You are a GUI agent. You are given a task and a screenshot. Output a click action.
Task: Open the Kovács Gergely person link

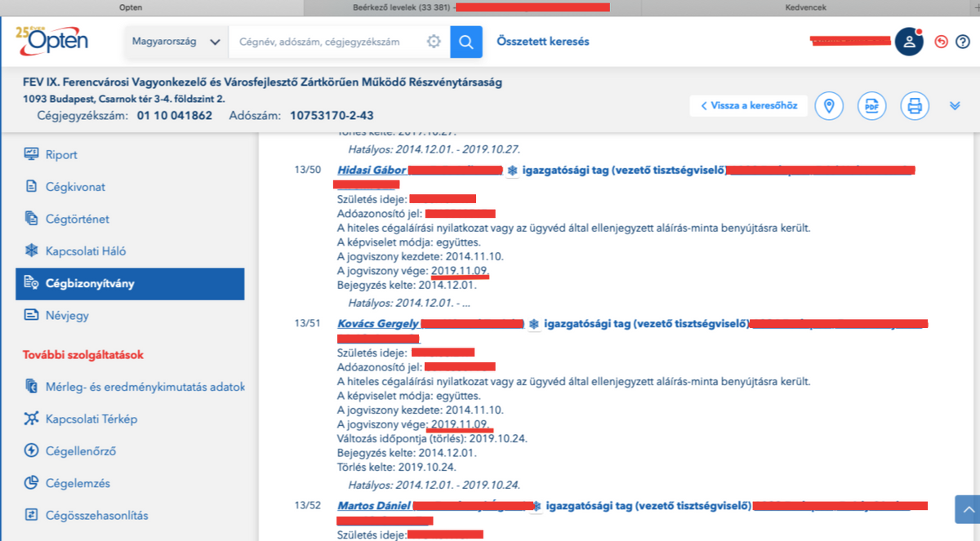pyautogui.click(x=378, y=325)
